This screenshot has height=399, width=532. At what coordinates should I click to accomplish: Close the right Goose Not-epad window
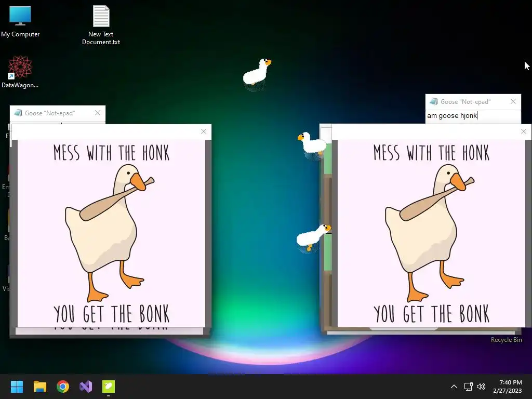pyautogui.click(x=513, y=101)
